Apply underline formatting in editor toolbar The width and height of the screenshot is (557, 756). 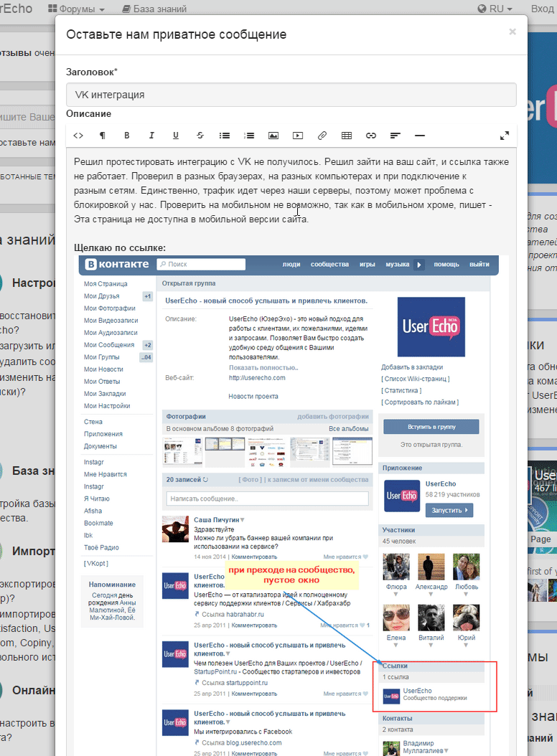coord(176,136)
